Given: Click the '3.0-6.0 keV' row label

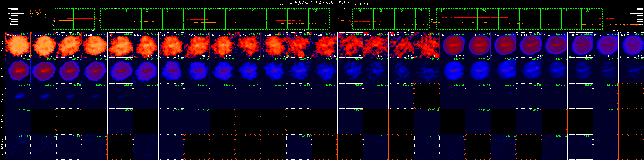Looking at the screenshot, I should 2,45.
